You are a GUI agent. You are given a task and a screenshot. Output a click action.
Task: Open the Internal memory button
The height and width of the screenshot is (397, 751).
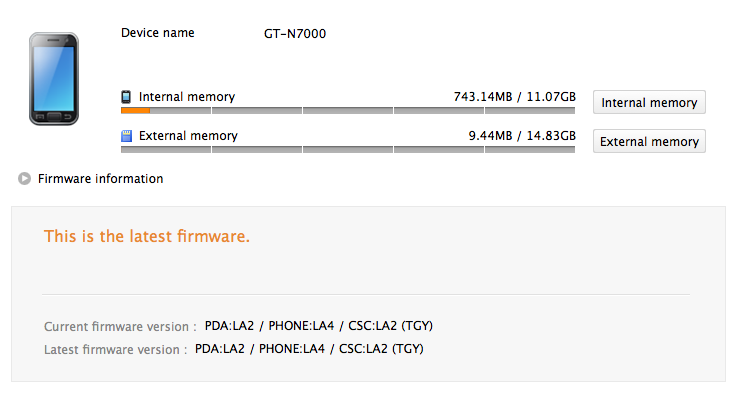pos(649,102)
